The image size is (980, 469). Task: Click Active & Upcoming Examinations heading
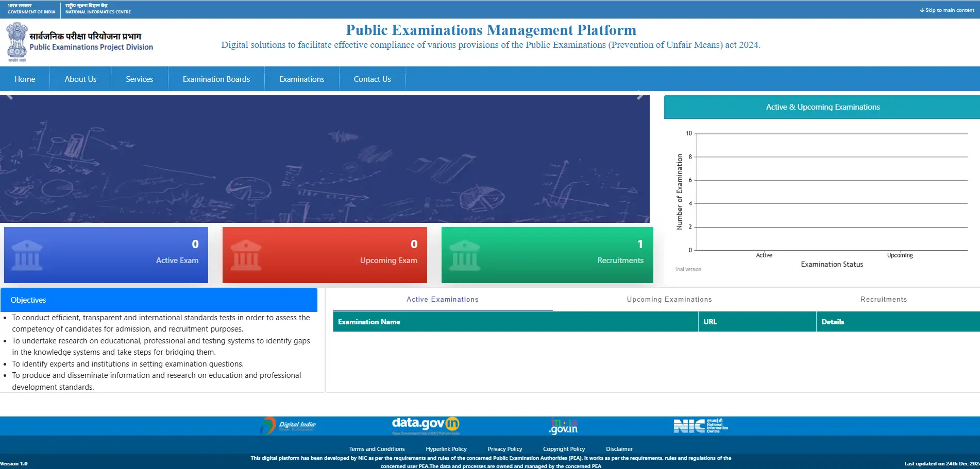pyautogui.click(x=822, y=107)
